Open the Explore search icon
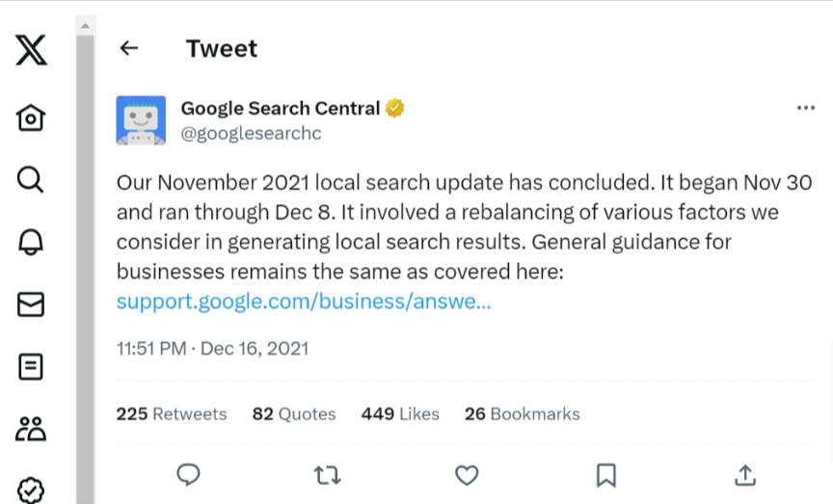Image resolution: width=833 pixels, height=504 pixels. [31, 180]
